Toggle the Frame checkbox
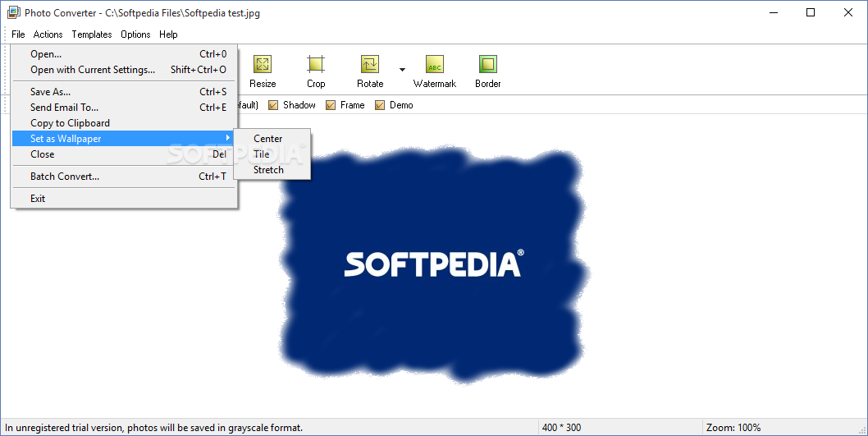868x436 pixels. tap(331, 105)
